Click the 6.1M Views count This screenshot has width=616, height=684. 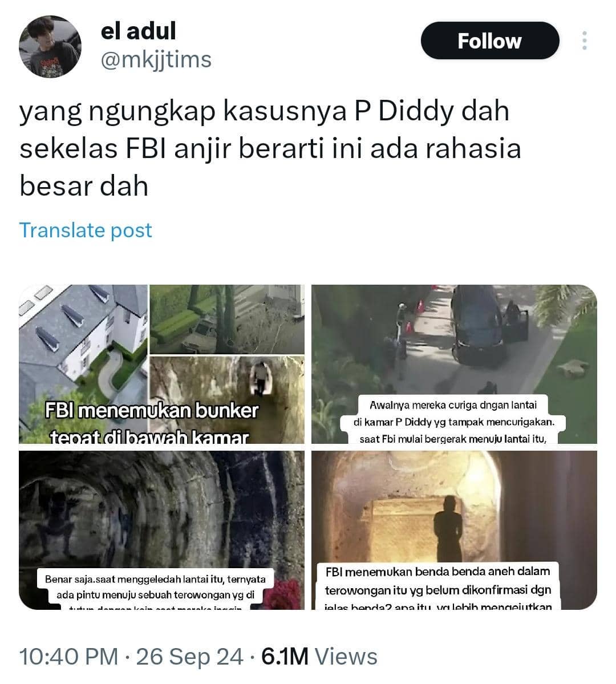click(319, 657)
